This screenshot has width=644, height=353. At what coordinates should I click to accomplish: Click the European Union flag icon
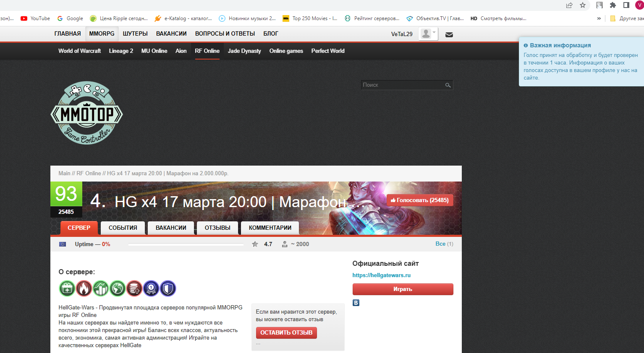tap(63, 244)
